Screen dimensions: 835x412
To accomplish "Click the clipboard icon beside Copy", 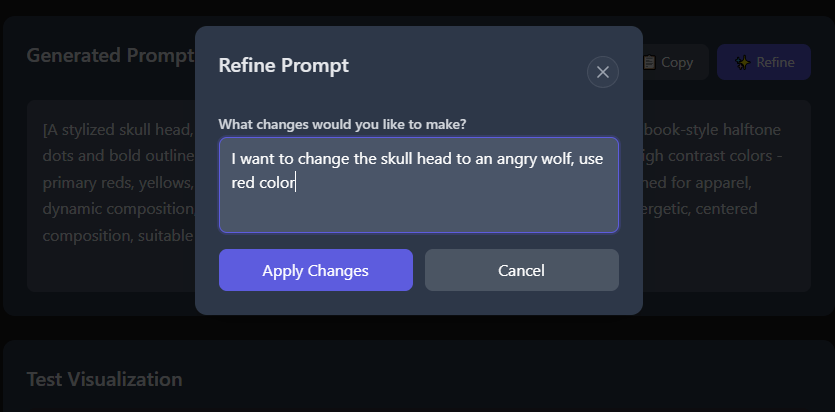I will coord(648,62).
